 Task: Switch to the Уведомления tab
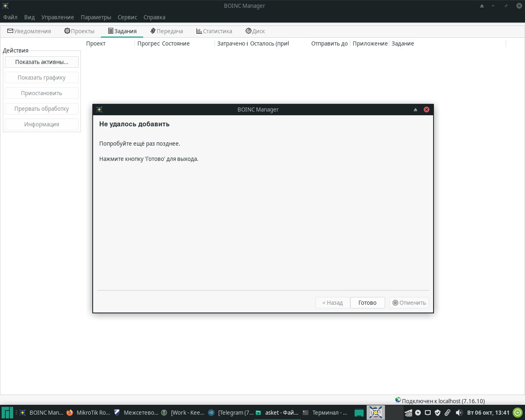[x=29, y=31]
